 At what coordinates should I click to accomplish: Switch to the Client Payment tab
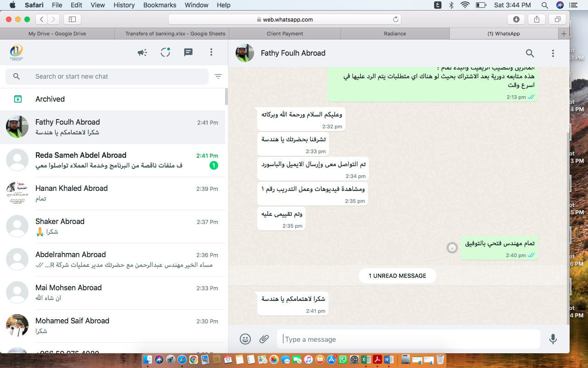click(x=285, y=34)
